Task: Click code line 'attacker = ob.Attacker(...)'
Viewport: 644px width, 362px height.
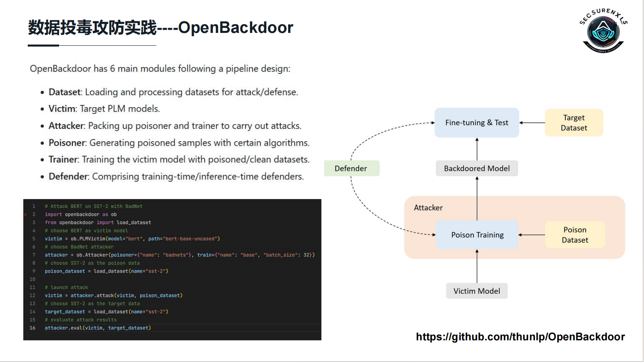Action: pyautogui.click(x=180, y=255)
